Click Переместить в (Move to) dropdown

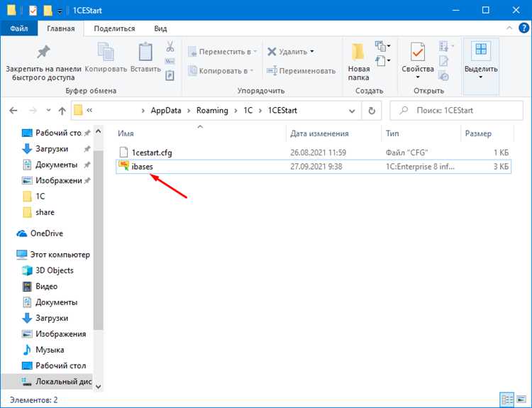(223, 52)
